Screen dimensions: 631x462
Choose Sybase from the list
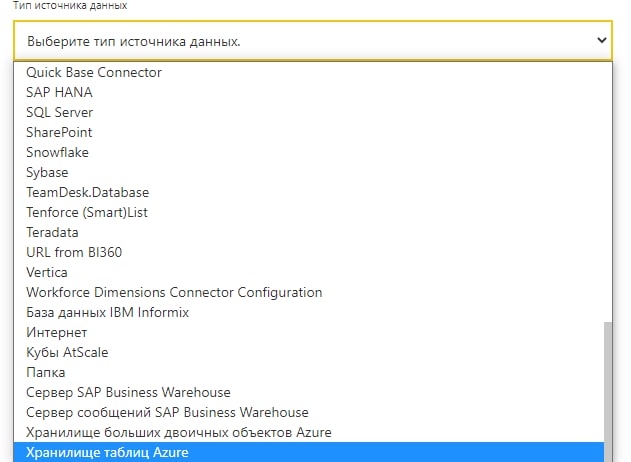309,173
